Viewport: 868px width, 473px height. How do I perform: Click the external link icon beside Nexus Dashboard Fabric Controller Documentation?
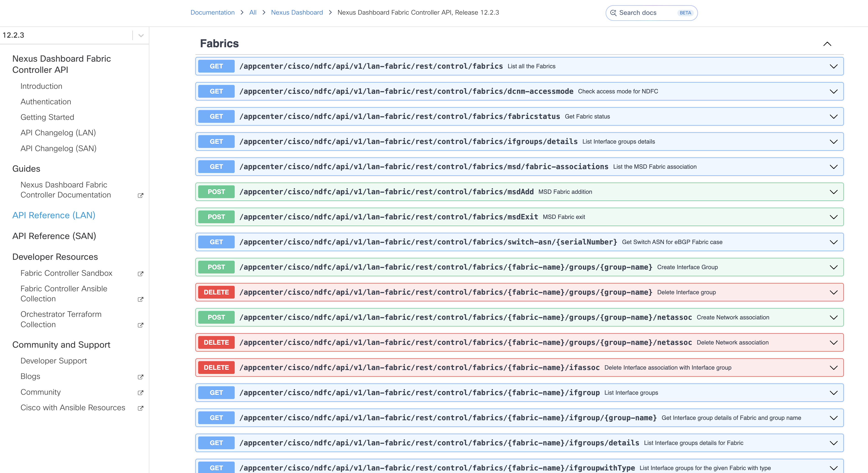click(x=140, y=195)
